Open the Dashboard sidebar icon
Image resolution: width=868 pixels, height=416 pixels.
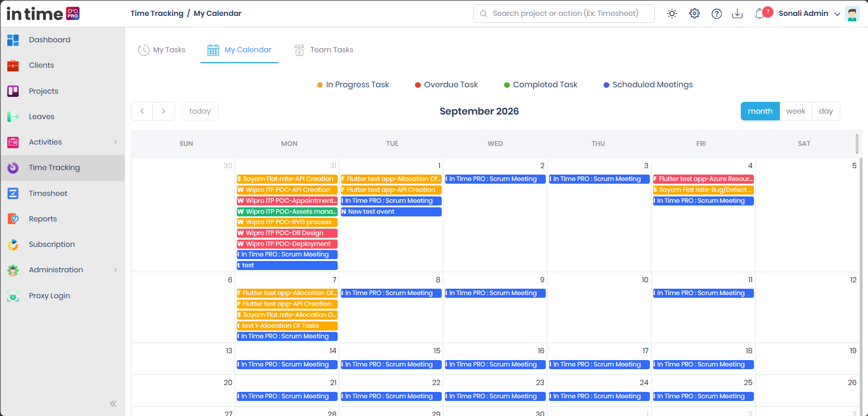pyautogui.click(x=13, y=40)
